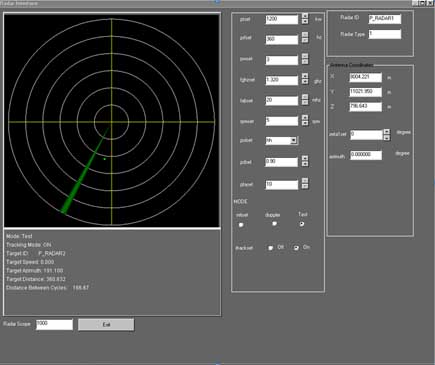Viewport: 435px width, 365px height.
Task: Set tracking to On radio button
Action: point(296,248)
